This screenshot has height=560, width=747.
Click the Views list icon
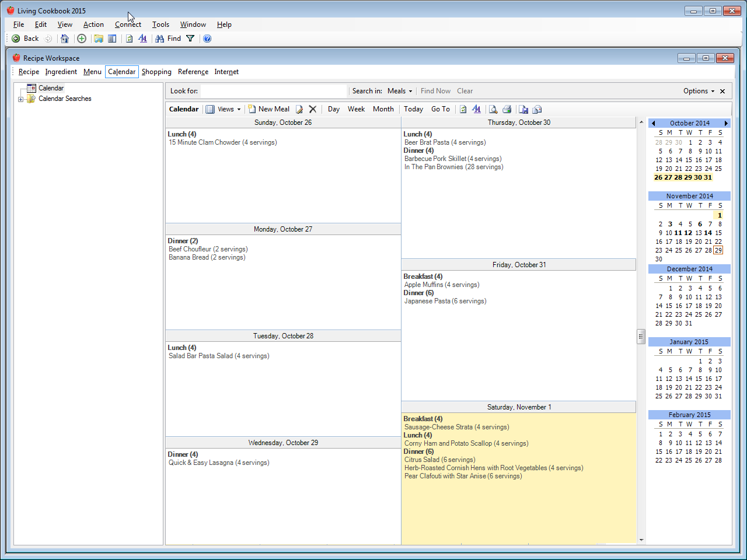pos(210,109)
